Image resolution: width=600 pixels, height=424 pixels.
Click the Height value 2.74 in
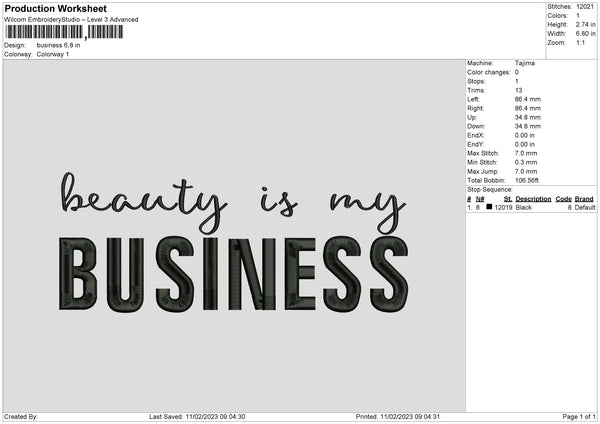[585, 24]
